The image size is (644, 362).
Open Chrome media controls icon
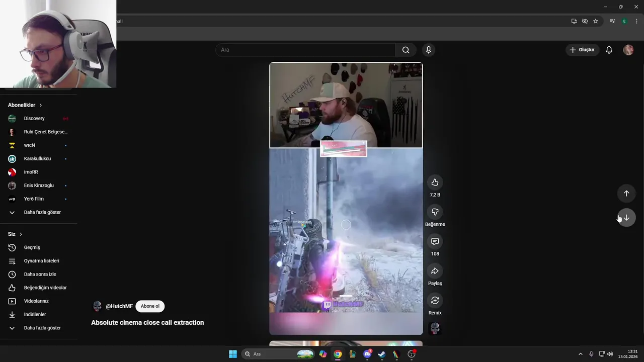[612, 21]
